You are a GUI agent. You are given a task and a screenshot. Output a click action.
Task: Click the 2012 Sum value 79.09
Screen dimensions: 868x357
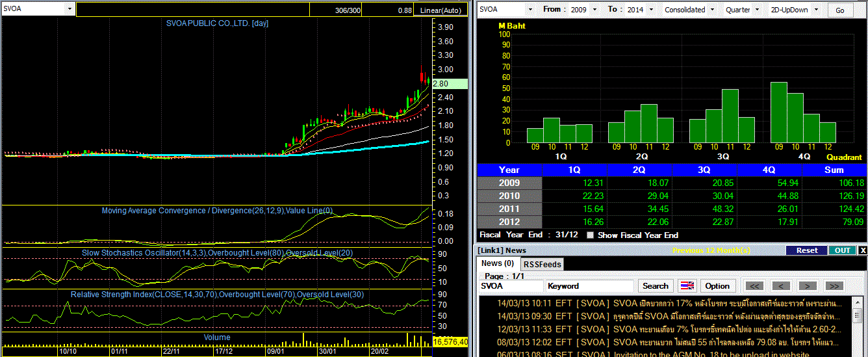[x=852, y=222]
